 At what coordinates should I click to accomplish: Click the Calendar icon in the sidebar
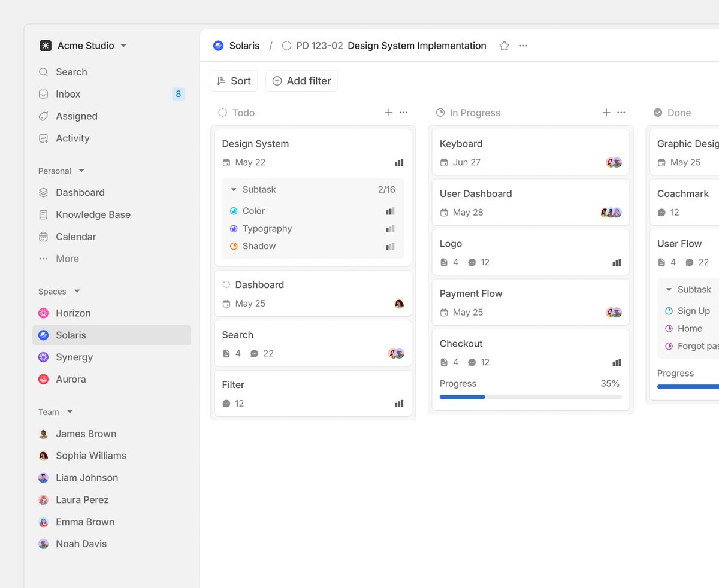click(43, 237)
